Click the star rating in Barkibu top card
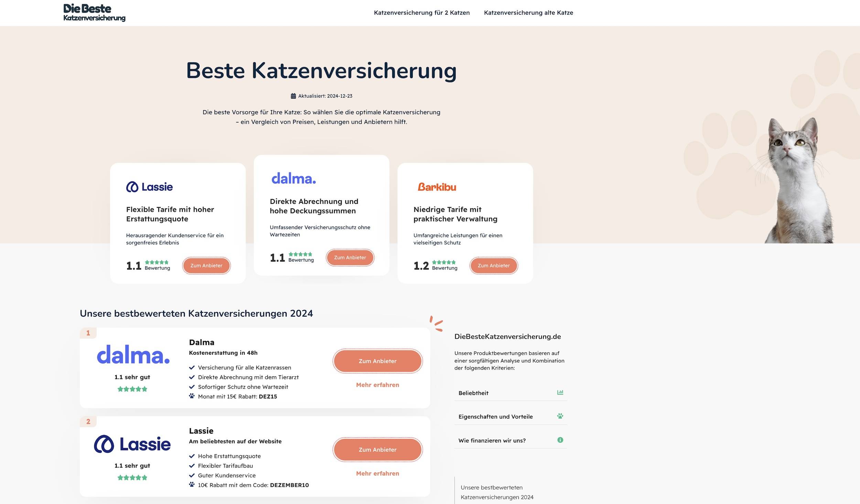 [x=444, y=262]
